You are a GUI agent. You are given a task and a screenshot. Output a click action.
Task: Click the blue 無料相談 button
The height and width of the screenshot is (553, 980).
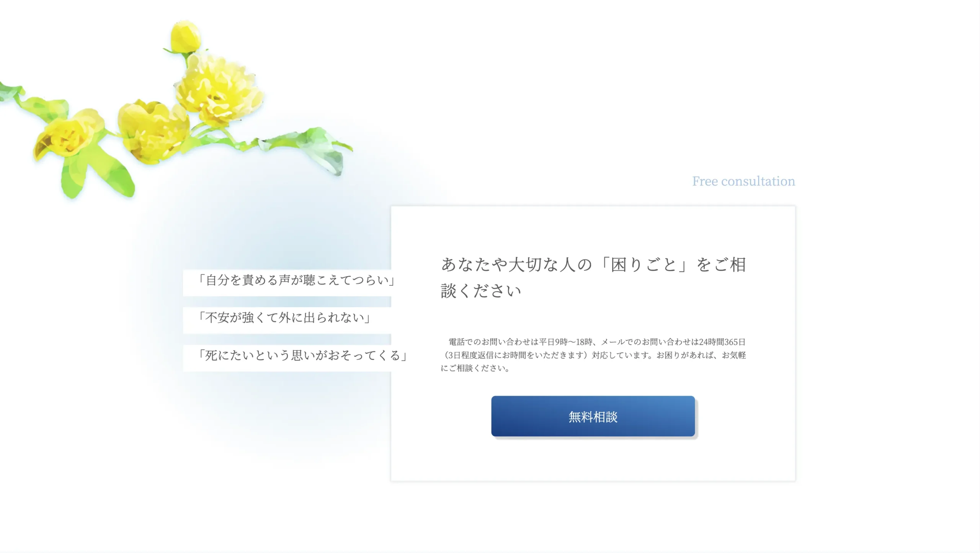click(593, 416)
